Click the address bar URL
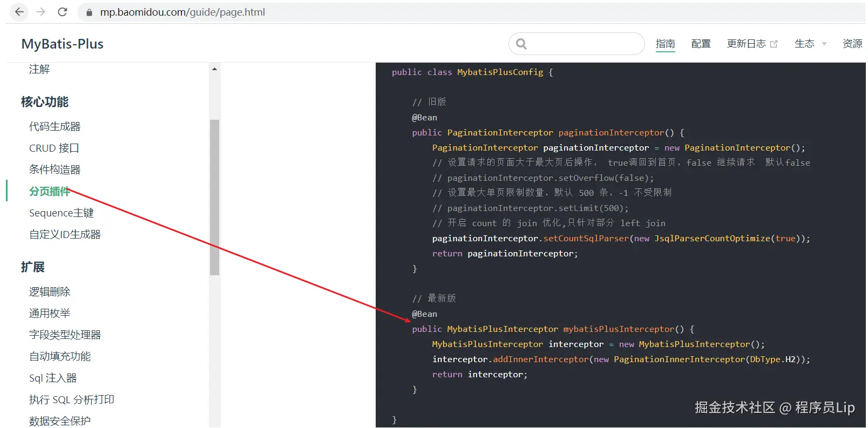The height and width of the screenshot is (428, 868). click(182, 12)
